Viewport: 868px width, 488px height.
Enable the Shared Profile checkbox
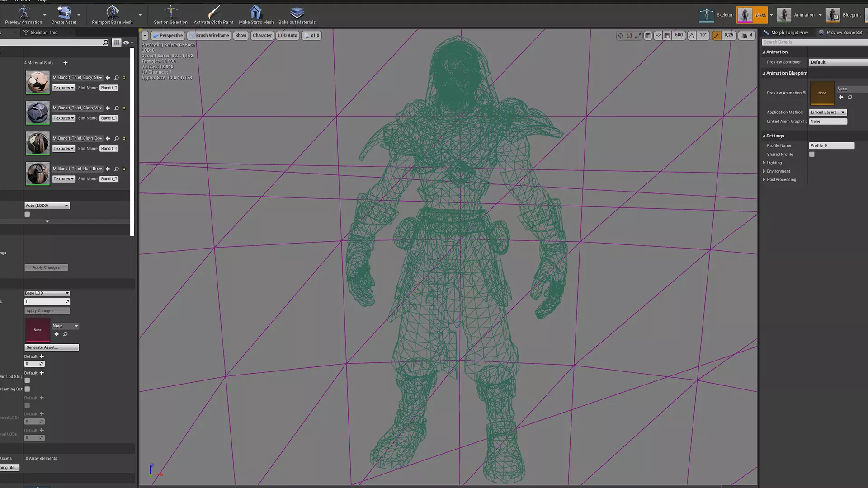(812, 155)
